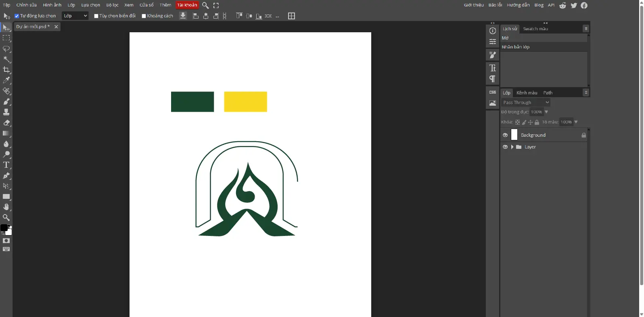Select the Magic Wand tool
Screen dimensions: 644x317
6,59
